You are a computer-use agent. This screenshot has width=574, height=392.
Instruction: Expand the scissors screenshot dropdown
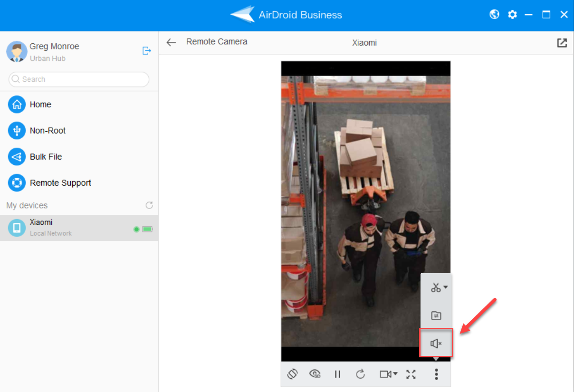coord(439,287)
